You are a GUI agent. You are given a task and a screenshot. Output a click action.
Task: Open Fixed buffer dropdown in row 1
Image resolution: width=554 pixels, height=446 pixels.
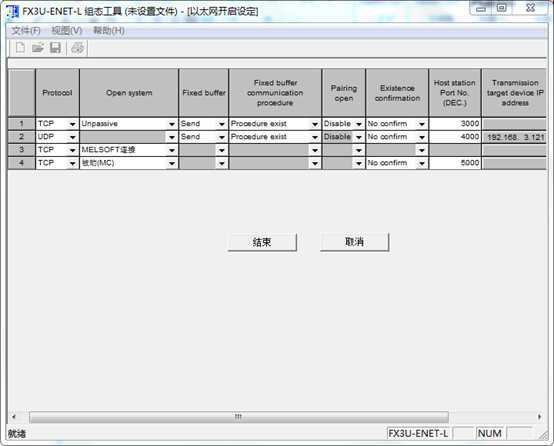point(222,124)
